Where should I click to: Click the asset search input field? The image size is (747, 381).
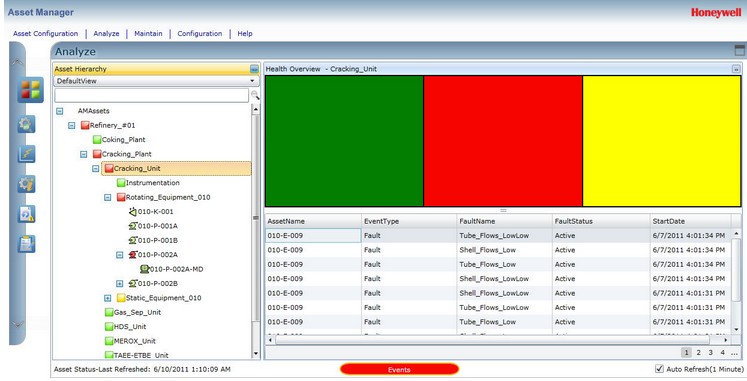coord(151,95)
